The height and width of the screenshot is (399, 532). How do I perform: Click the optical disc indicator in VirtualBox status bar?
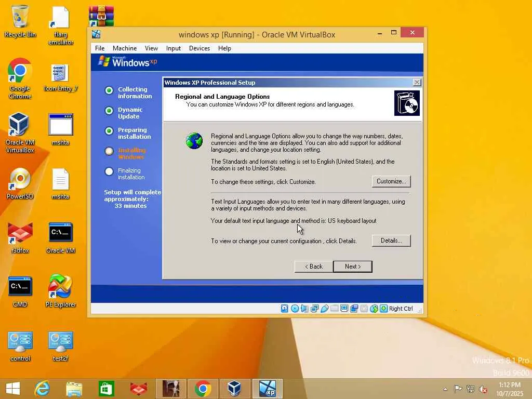click(x=295, y=309)
